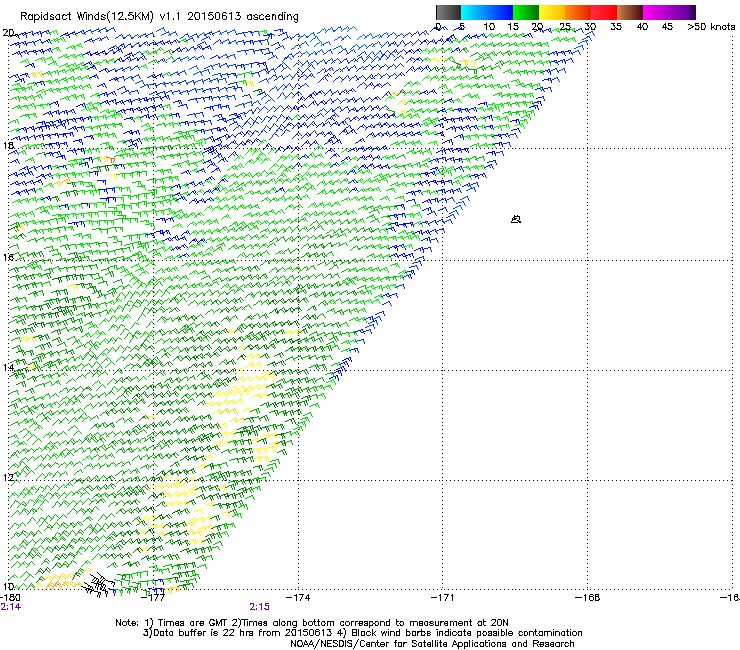Click the black contaminated wind barbs cluster
Viewport: 740px width, 650px height.
click(99, 584)
